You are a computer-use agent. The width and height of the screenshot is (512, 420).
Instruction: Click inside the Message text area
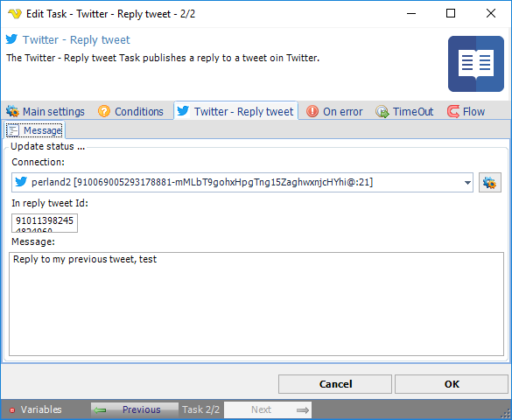[x=256, y=304]
